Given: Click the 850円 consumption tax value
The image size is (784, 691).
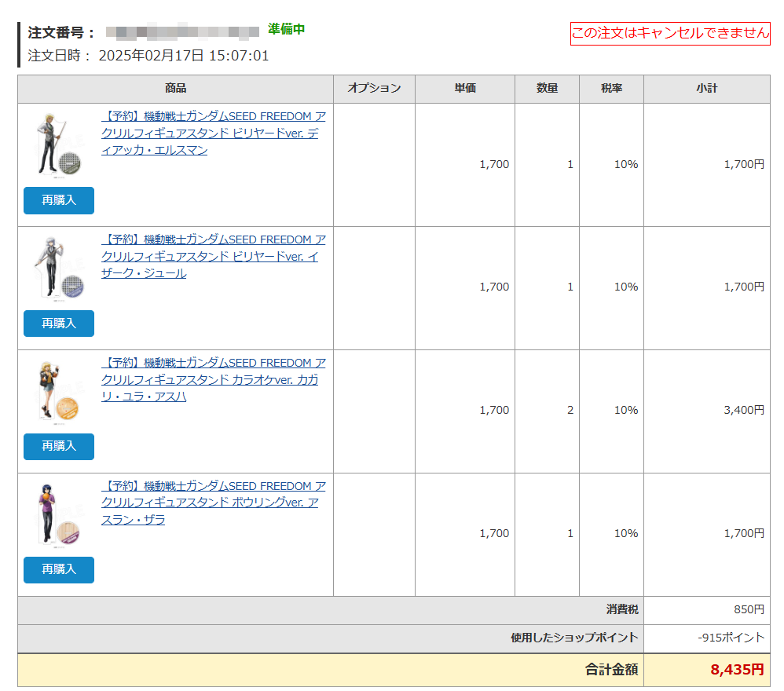Looking at the screenshot, I should (x=749, y=609).
